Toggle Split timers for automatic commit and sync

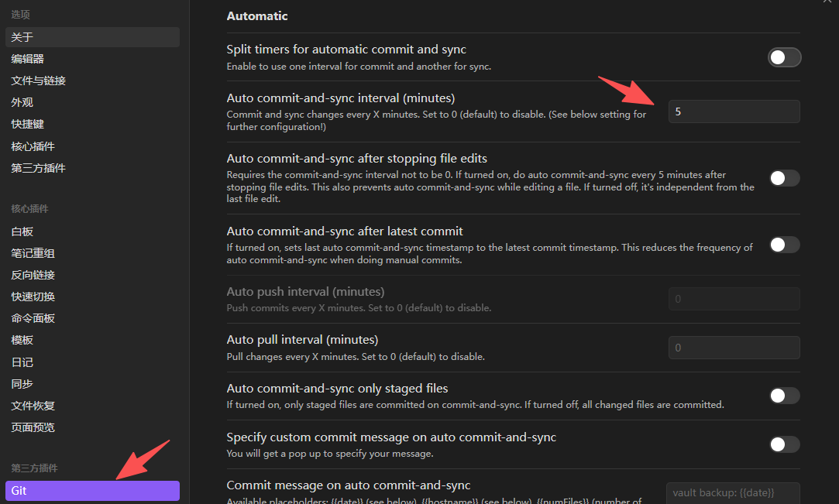[785, 57]
